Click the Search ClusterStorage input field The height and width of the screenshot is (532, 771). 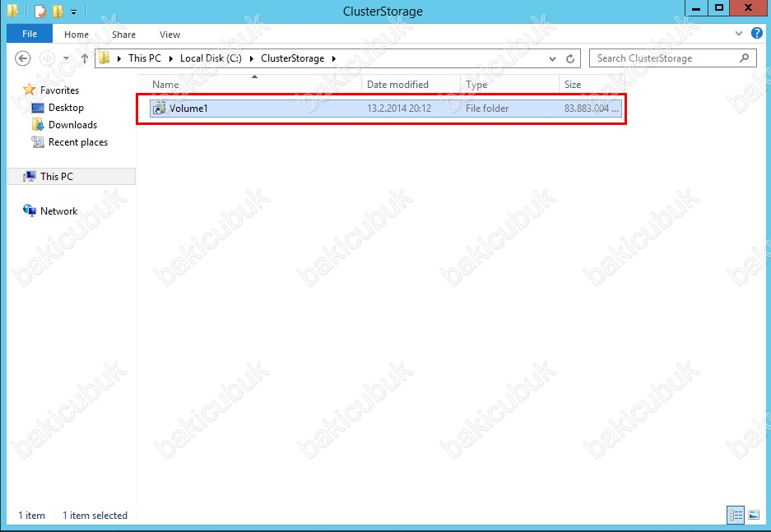tap(665, 58)
